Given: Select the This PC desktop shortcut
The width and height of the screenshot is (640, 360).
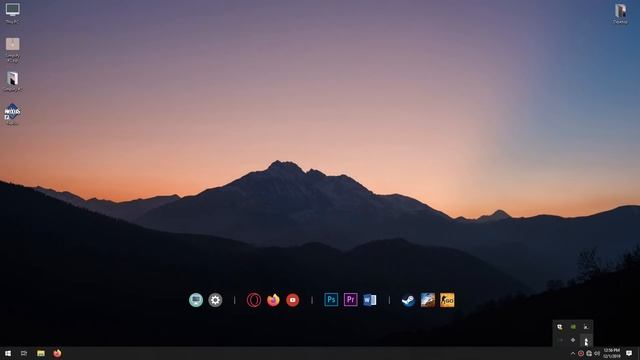Looking at the screenshot, I should (12, 13).
